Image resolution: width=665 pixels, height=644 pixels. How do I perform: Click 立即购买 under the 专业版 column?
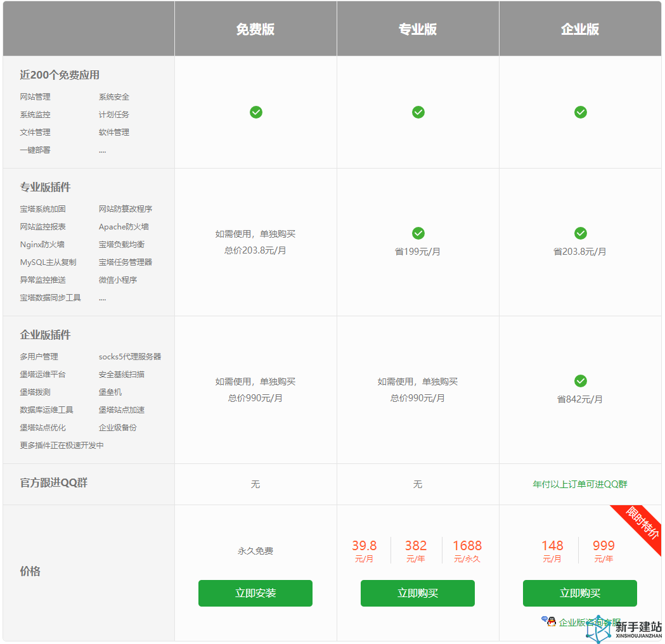coord(418,593)
